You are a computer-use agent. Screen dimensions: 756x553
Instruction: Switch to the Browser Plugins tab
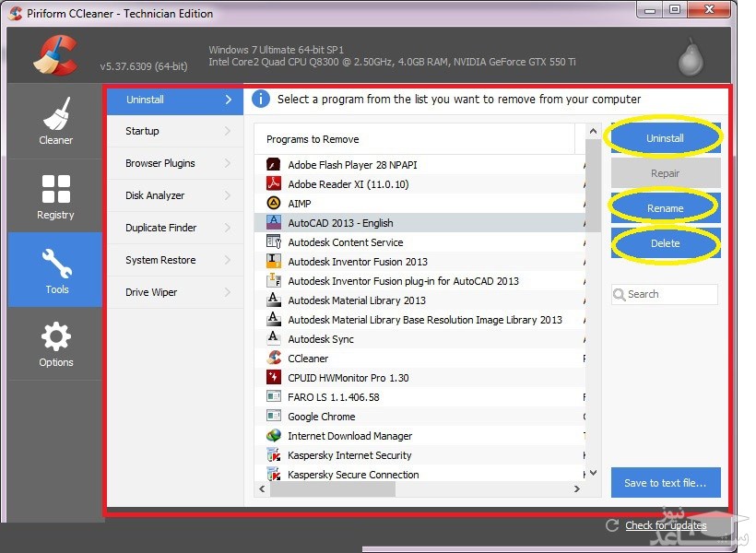tap(160, 163)
